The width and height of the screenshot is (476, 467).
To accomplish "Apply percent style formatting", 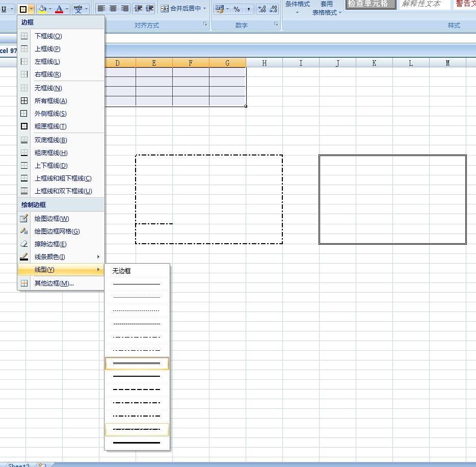I will click(x=236, y=9).
